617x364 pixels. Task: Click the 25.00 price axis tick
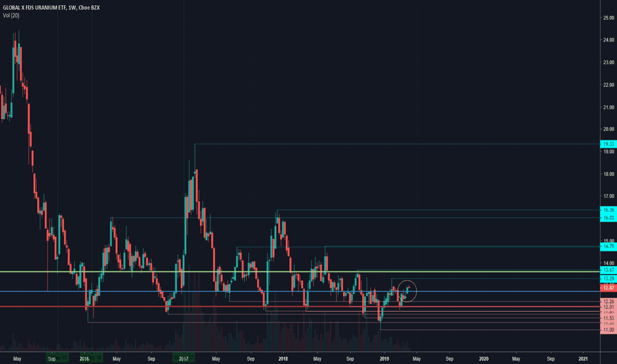coord(609,18)
